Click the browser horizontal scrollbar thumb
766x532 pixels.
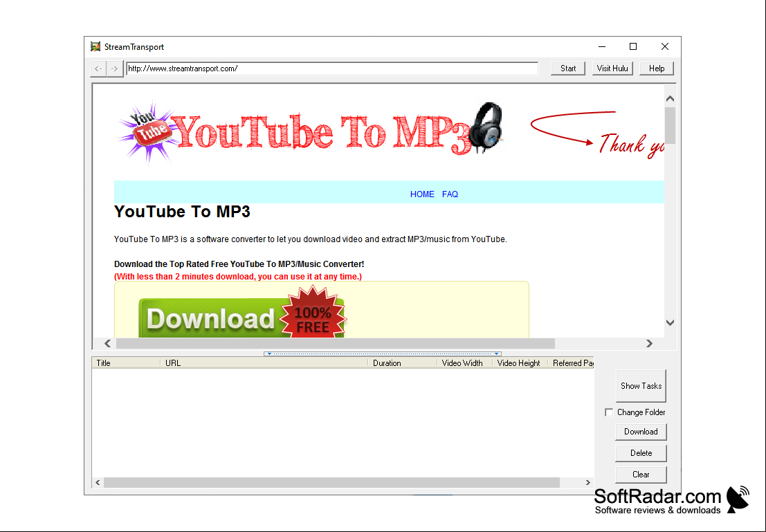[x=335, y=343]
